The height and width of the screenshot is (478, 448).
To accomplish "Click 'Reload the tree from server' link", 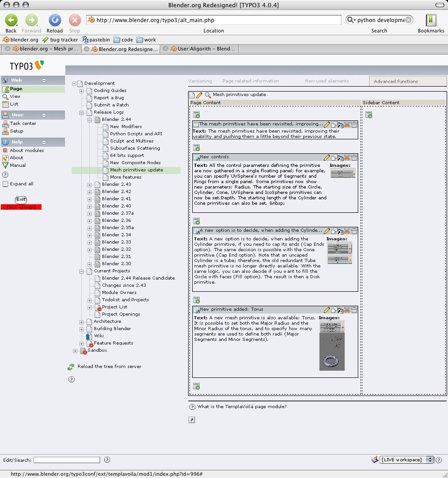I will 109,367.
